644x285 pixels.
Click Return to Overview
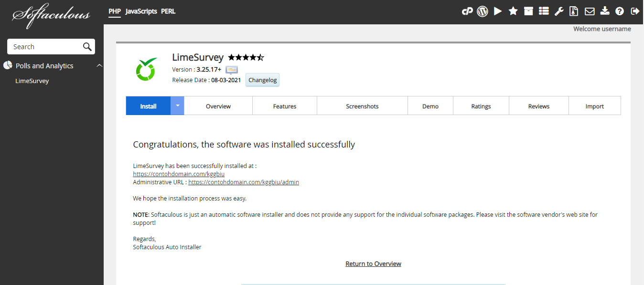point(373,264)
